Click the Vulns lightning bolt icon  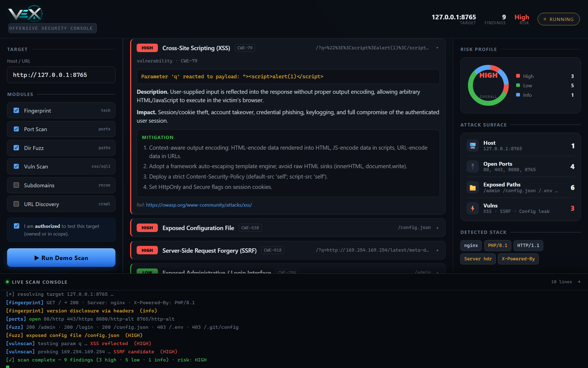pyautogui.click(x=473, y=208)
